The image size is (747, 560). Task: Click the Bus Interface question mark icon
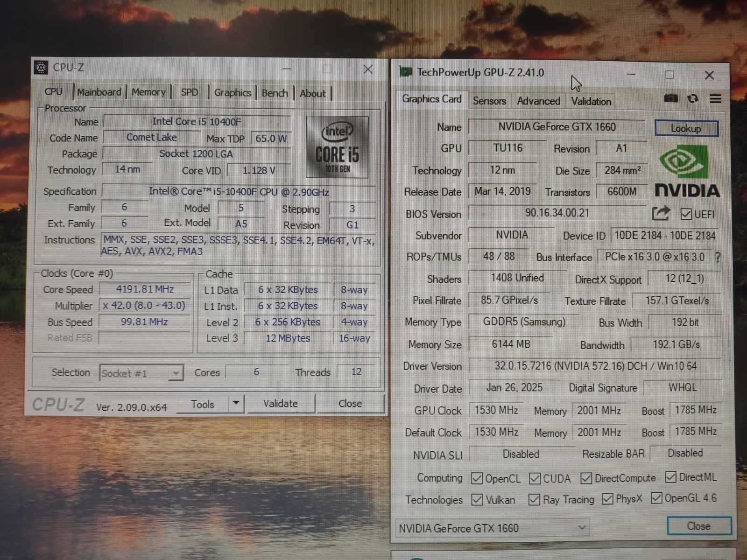[718, 257]
